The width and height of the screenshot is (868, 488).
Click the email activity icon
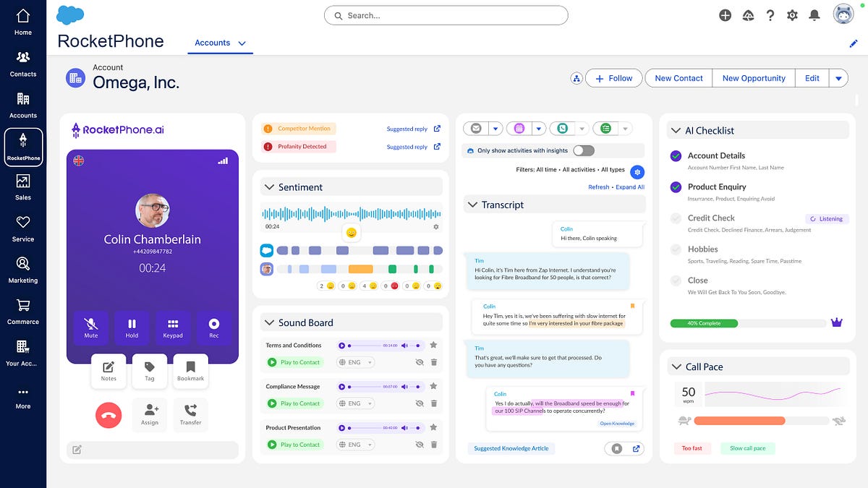(476, 129)
